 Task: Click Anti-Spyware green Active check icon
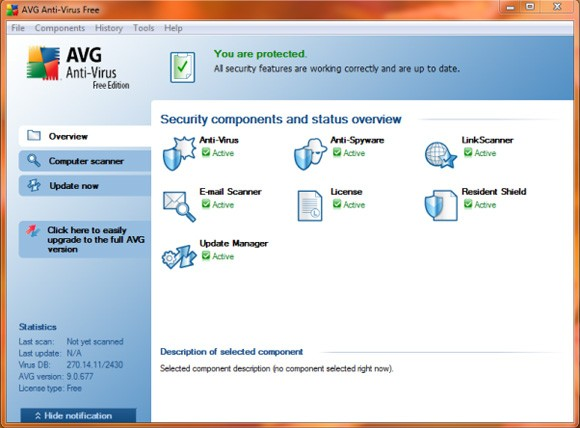coord(337,152)
